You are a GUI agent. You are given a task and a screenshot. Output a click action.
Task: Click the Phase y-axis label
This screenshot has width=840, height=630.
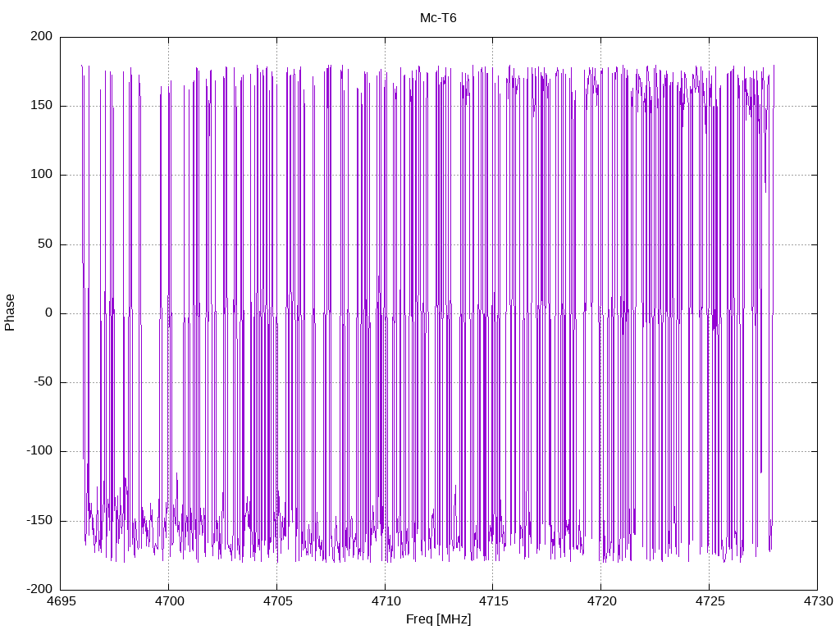point(10,313)
